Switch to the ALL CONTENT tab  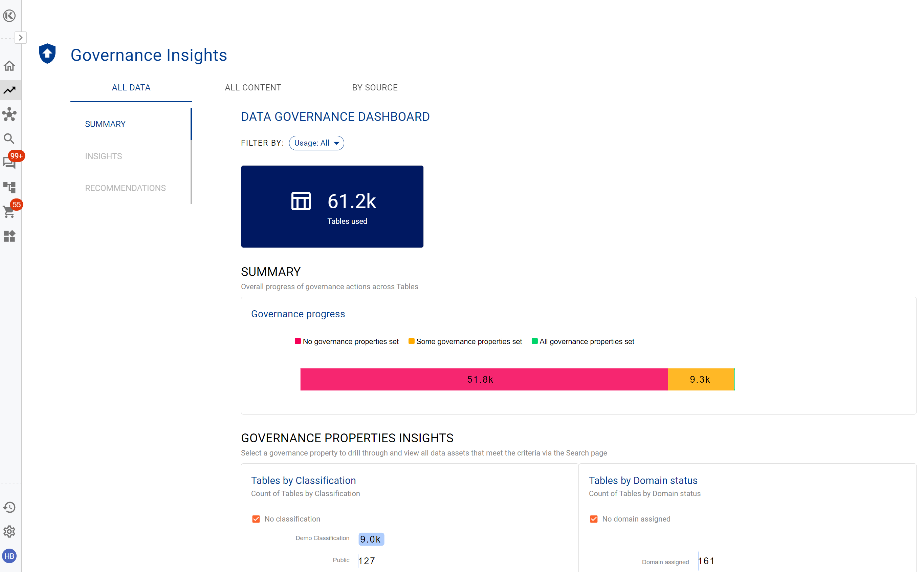pyautogui.click(x=253, y=87)
